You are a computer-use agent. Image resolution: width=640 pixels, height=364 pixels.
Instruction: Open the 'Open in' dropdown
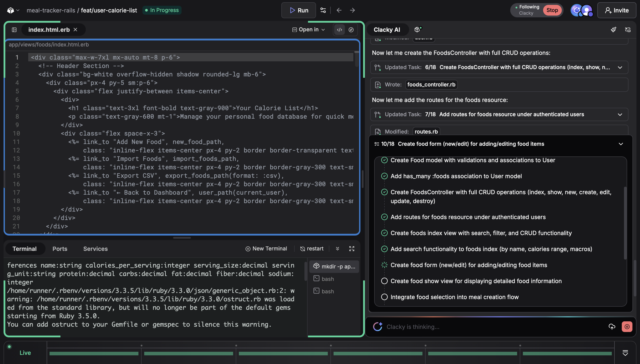pyautogui.click(x=308, y=30)
